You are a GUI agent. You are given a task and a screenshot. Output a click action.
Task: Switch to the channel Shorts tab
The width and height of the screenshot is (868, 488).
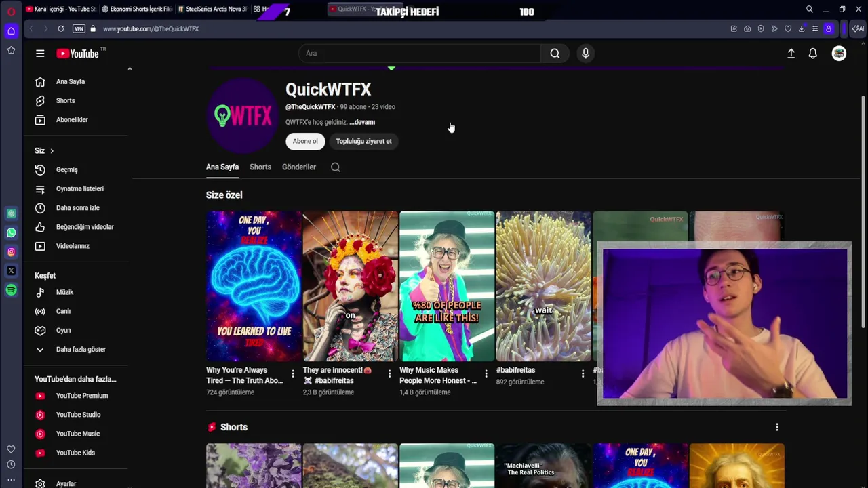coord(260,167)
